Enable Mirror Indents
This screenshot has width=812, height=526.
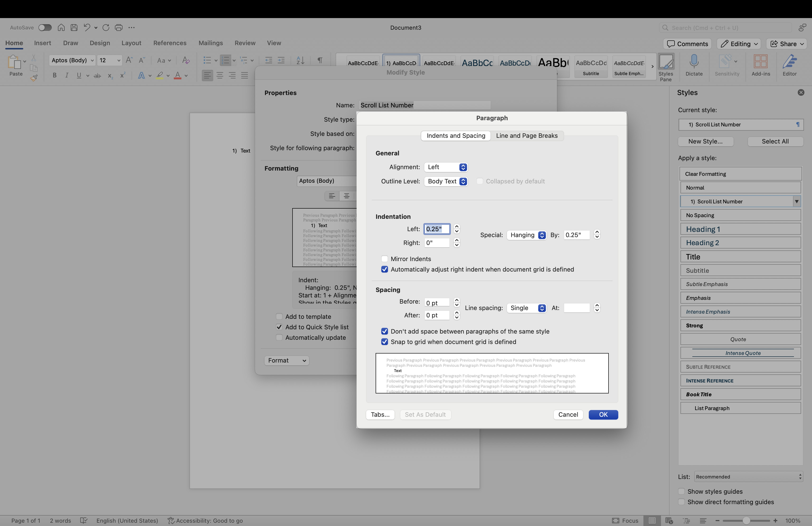(x=384, y=259)
